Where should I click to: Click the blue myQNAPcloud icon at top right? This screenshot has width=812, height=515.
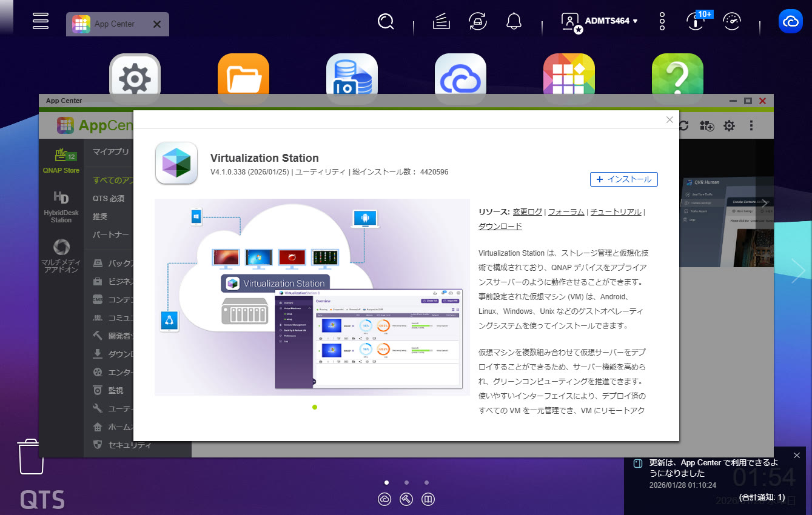[x=790, y=22]
